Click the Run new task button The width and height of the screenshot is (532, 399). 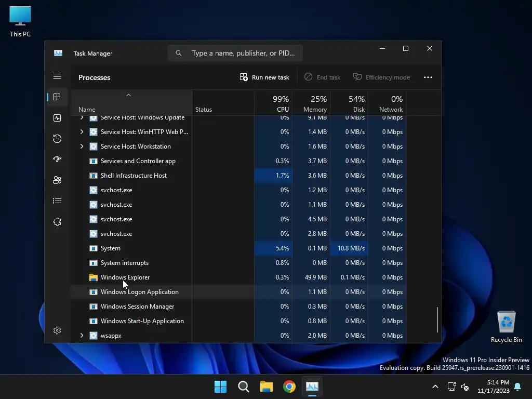264,77
